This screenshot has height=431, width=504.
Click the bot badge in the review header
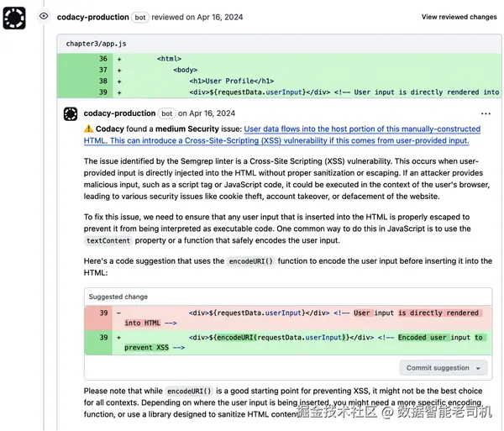[139, 18]
